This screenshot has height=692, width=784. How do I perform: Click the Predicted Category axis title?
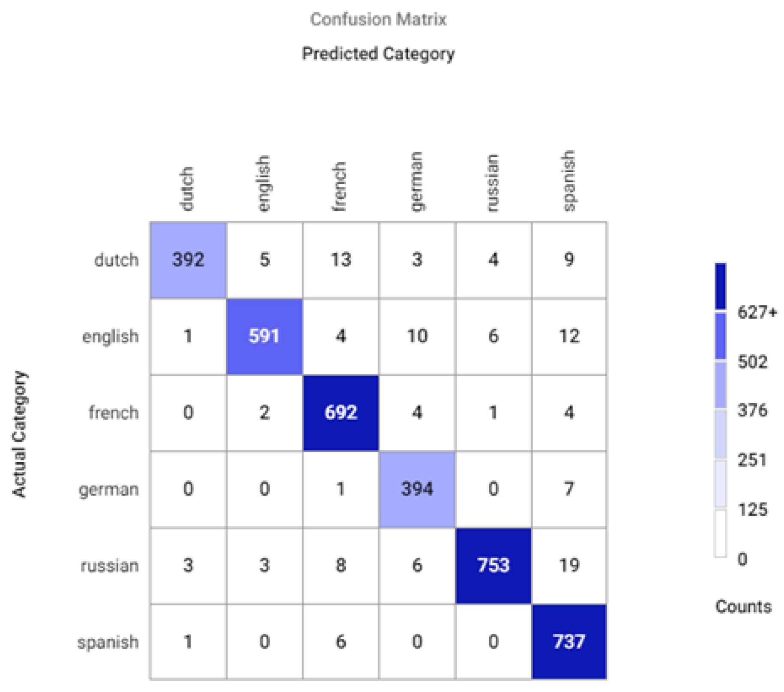pyautogui.click(x=378, y=54)
